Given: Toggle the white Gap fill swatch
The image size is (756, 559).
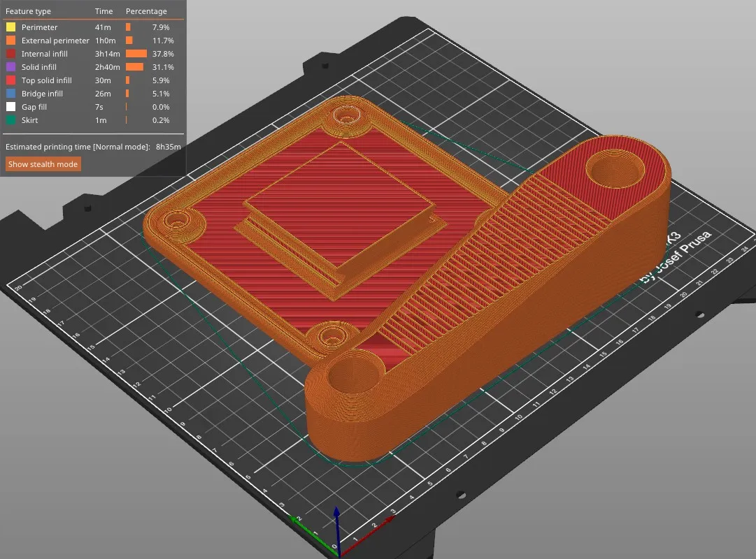Looking at the screenshot, I should [x=10, y=107].
